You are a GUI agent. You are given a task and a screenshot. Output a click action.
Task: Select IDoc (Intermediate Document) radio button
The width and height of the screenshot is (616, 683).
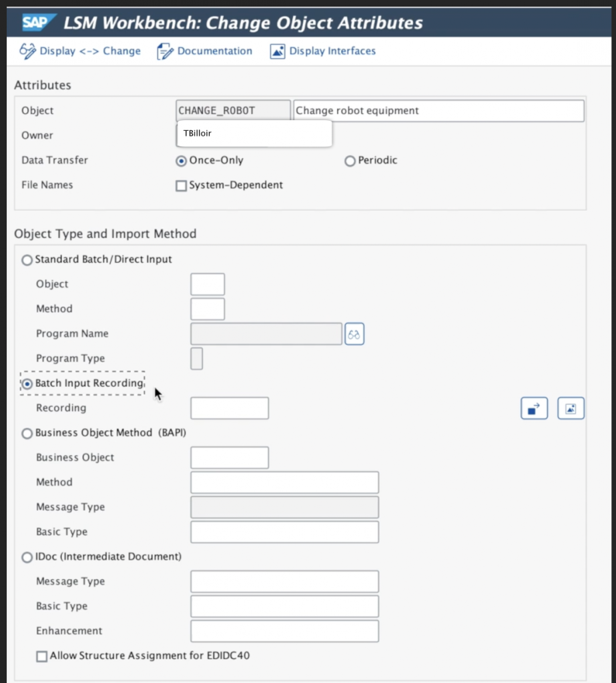coord(27,557)
